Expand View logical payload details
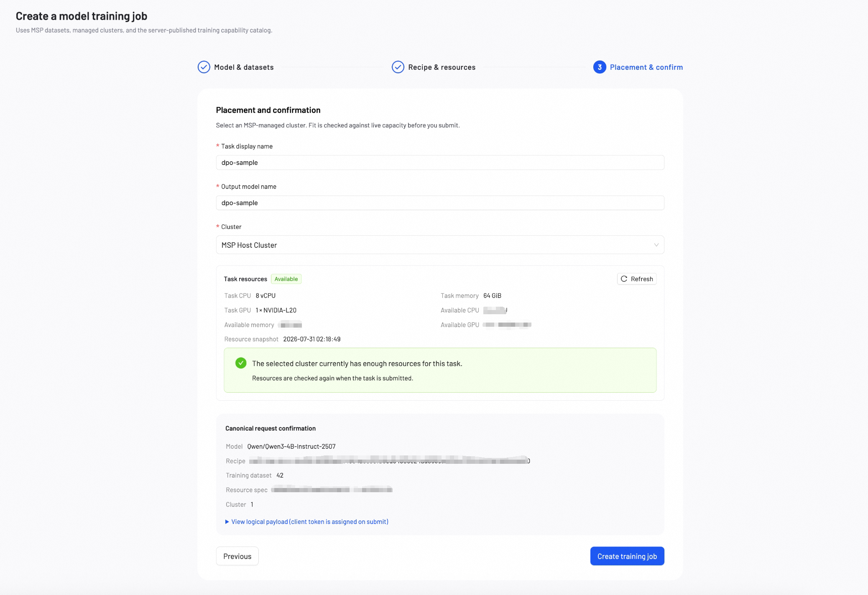The height and width of the screenshot is (595, 868). click(x=307, y=521)
